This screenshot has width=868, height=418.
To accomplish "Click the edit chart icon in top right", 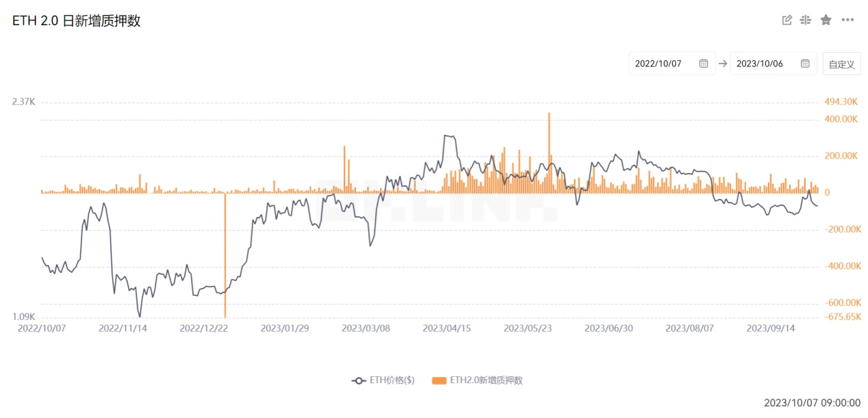I will tap(787, 20).
